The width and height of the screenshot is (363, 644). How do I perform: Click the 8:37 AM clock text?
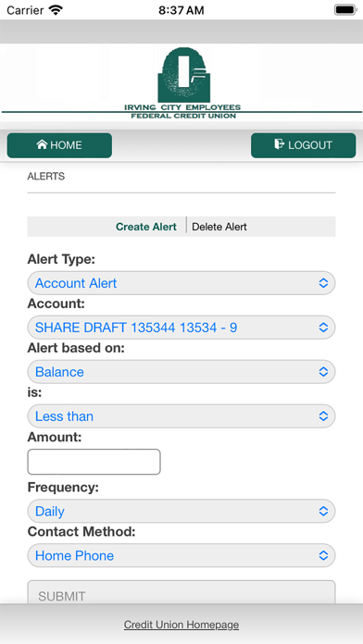pos(181,10)
